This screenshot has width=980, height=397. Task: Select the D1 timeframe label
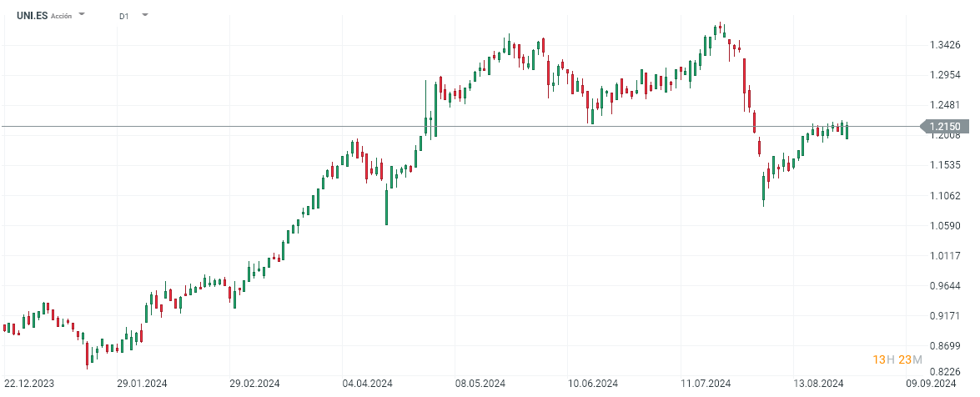[123, 16]
